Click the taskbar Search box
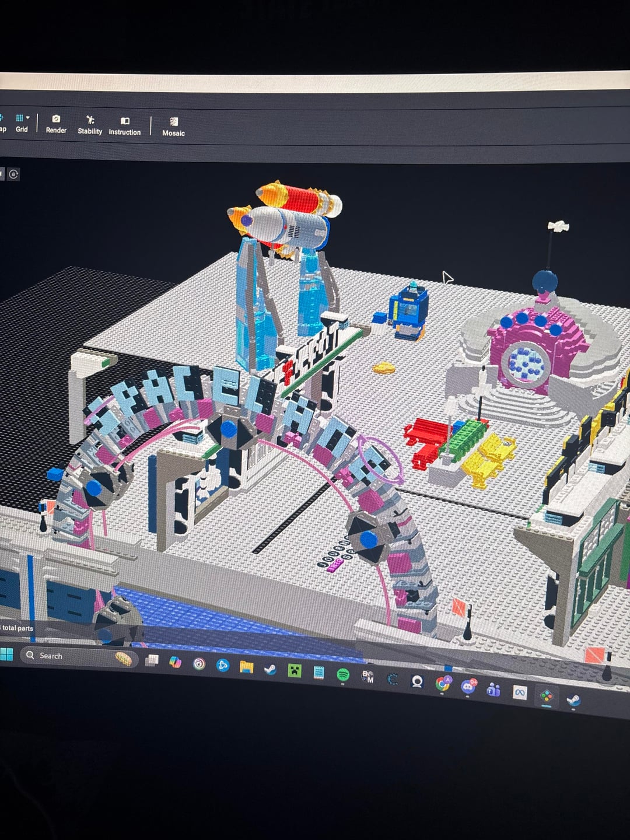This screenshot has width=630, height=840. pos(78,656)
